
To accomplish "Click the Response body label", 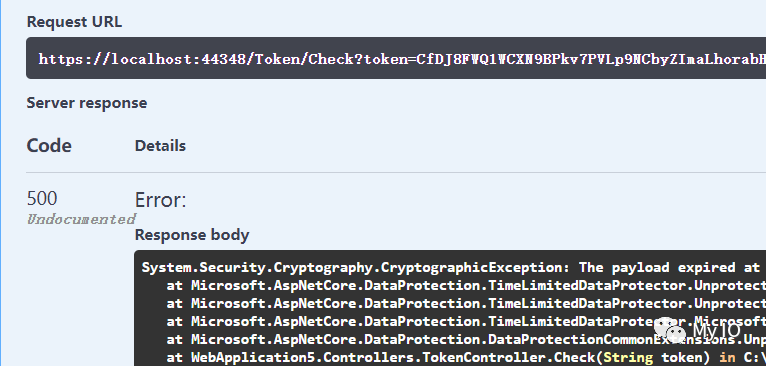I will pos(192,235).
